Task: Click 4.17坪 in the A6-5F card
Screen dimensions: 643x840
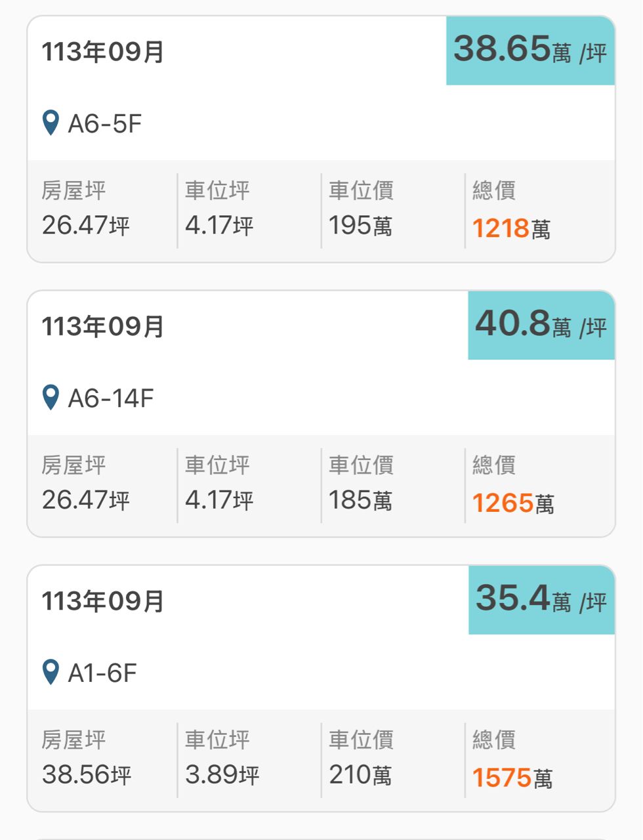Action: point(219,226)
